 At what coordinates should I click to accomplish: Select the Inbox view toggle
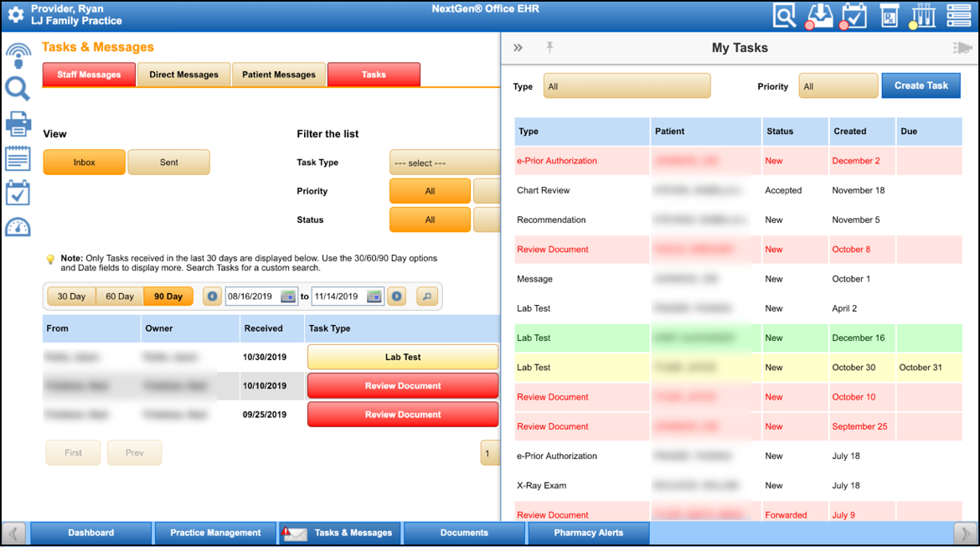[84, 162]
